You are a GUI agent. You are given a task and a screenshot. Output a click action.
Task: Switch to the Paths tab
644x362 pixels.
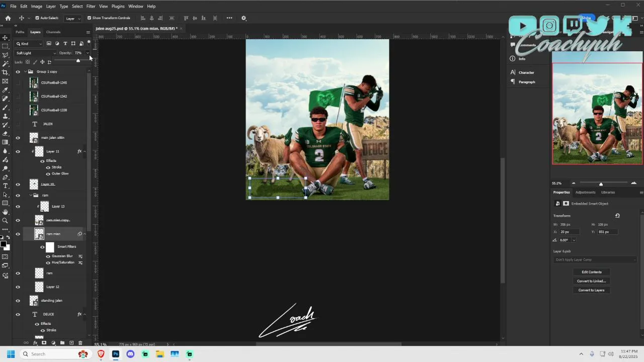(x=20, y=32)
